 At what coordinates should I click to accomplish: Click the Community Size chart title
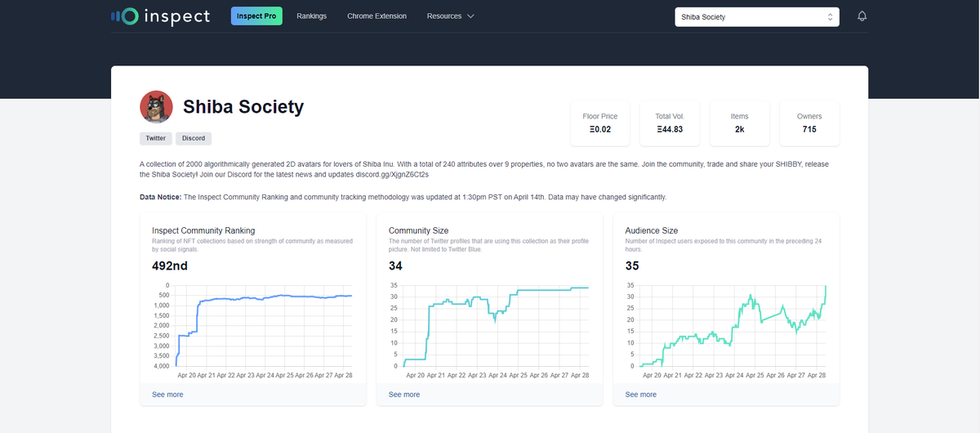tap(418, 230)
